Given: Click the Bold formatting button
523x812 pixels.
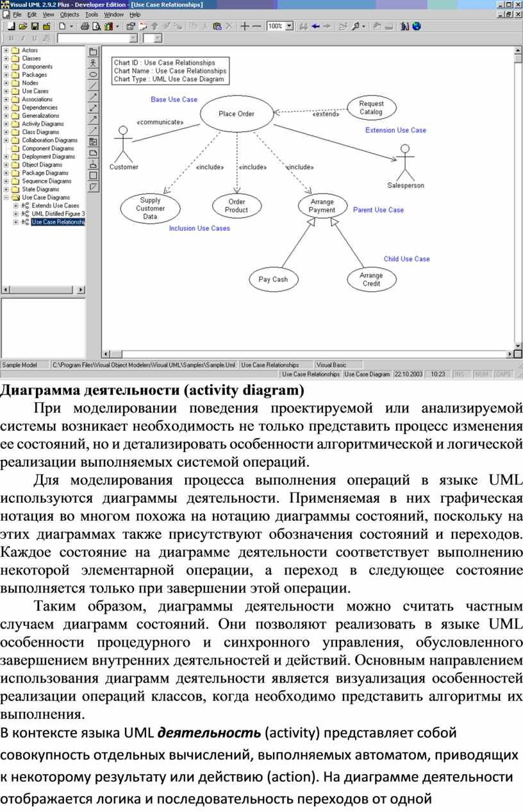Looking at the screenshot, I should point(12,38).
